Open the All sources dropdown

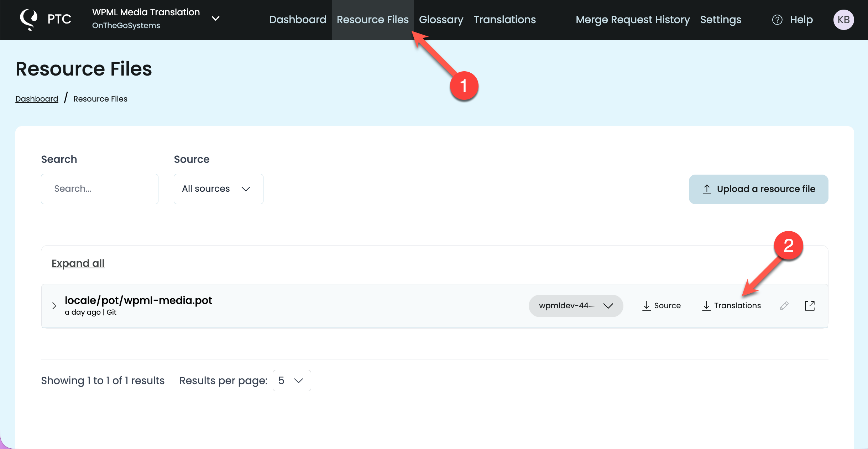[x=218, y=189]
